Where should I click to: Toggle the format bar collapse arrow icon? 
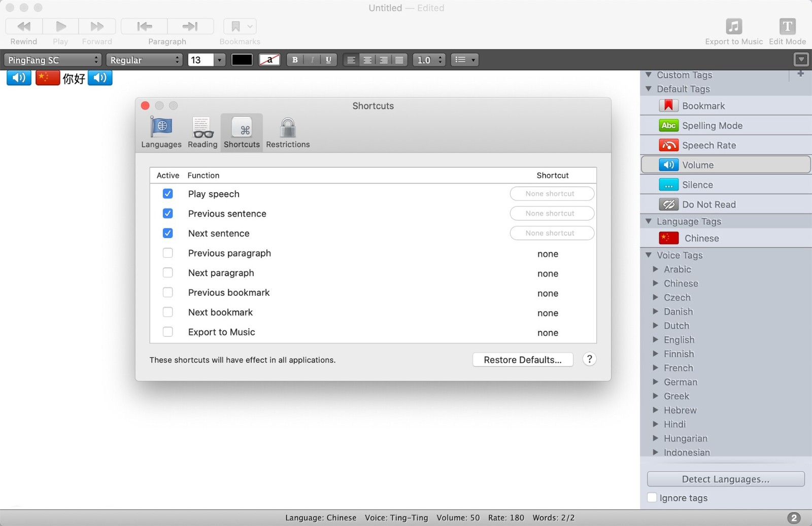(801, 60)
